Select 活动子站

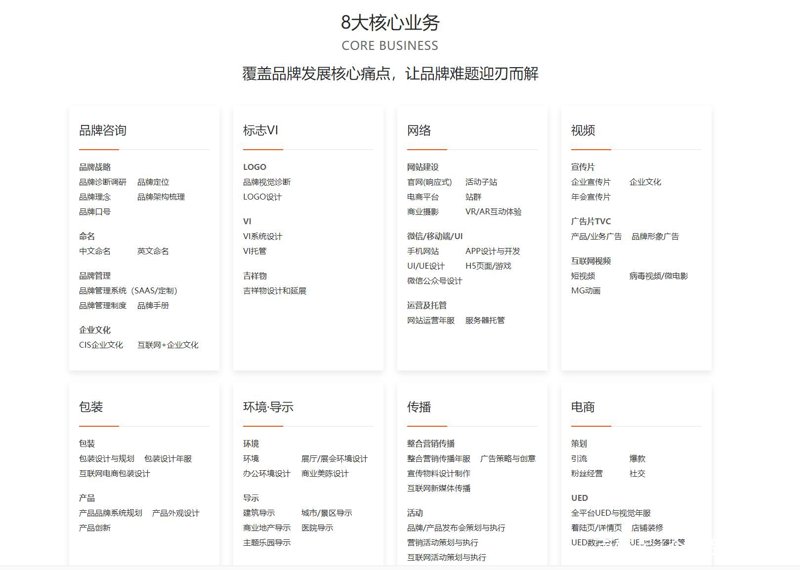tap(481, 182)
